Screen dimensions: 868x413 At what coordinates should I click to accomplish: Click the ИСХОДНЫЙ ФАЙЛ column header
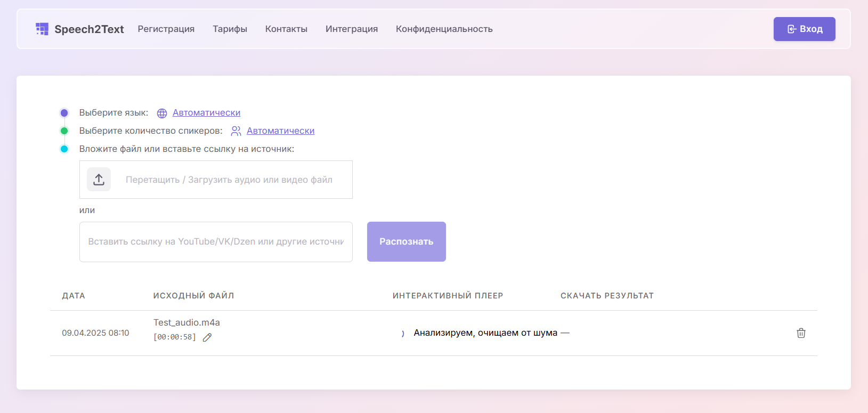point(193,296)
